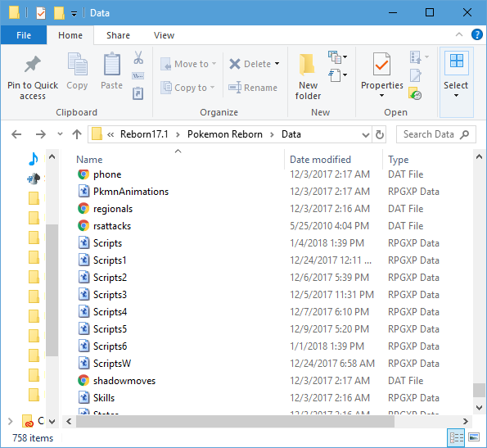The height and width of the screenshot is (448, 487).
Task: Click the Refresh icon beside address bar
Action: (x=379, y=135)
